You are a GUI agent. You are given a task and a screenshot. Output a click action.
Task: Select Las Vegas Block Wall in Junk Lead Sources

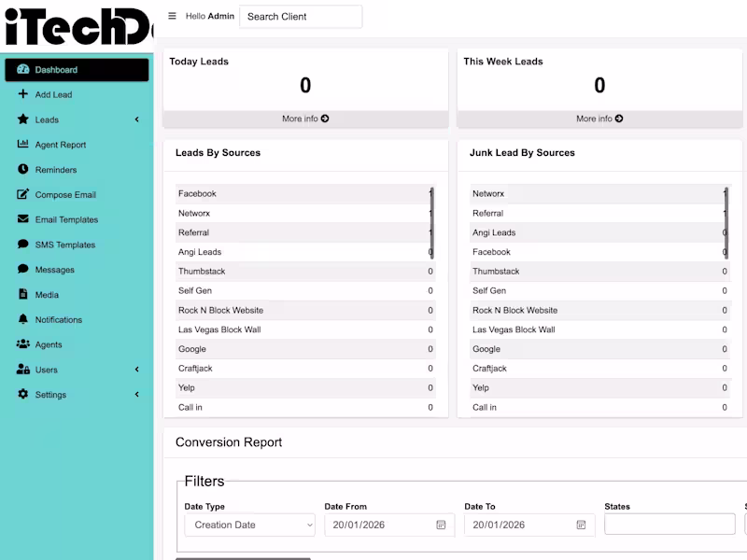click(599, 330)
